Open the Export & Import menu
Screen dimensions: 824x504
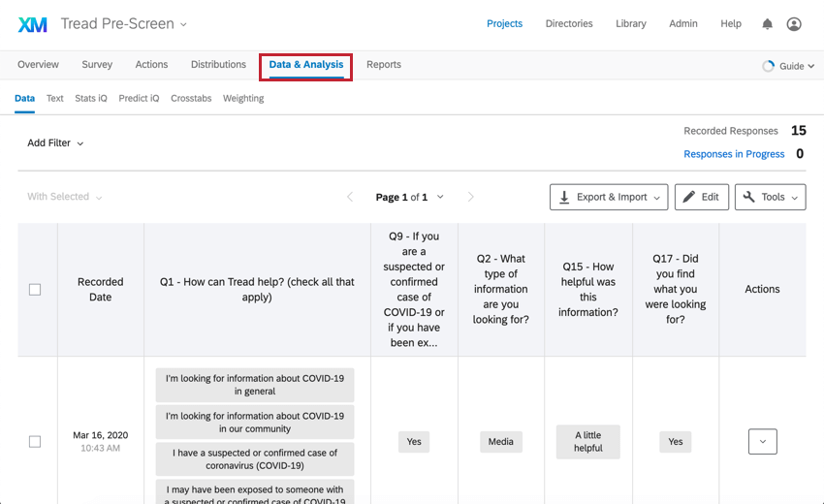tap(609, 197)
